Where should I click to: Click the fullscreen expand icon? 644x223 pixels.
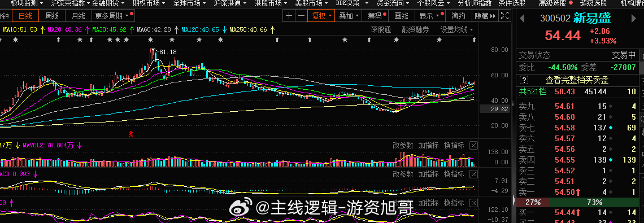(506, 16)
